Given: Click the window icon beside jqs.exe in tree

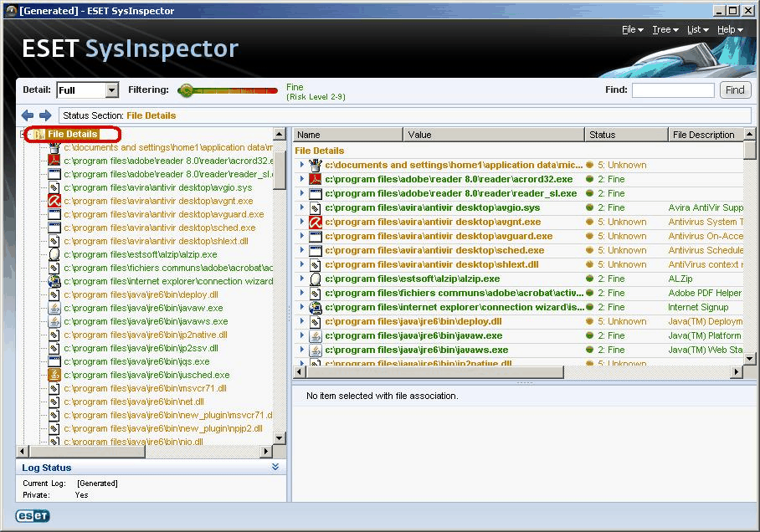Looking at the screenshot, I should [54, 361].
